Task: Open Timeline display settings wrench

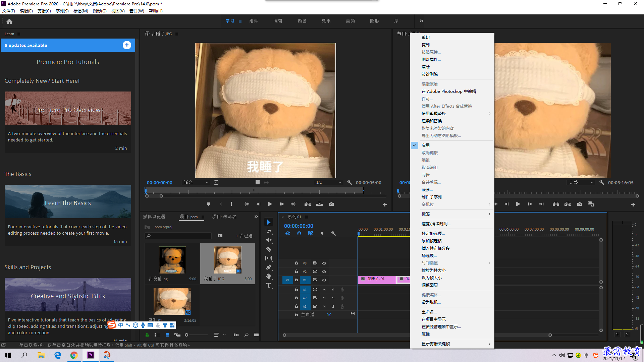Action: [333, 233]
